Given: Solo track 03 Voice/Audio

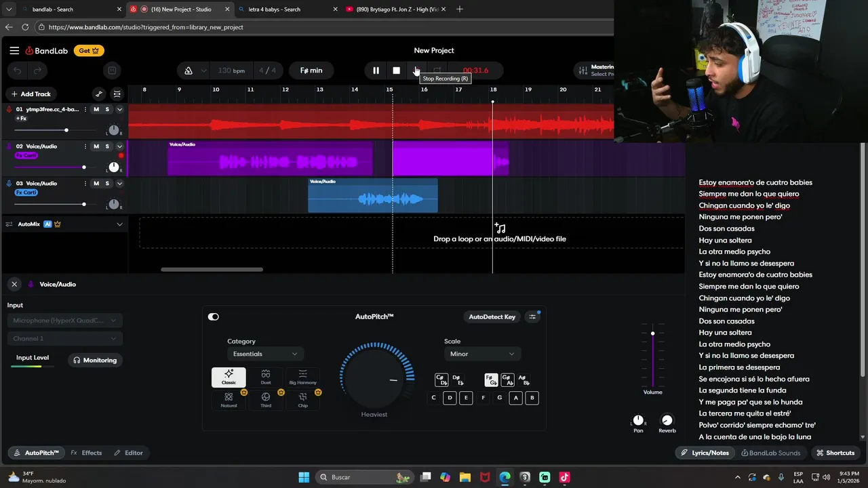Looking at the screenshot, I should pyautogui.click(x=107, y=183).
